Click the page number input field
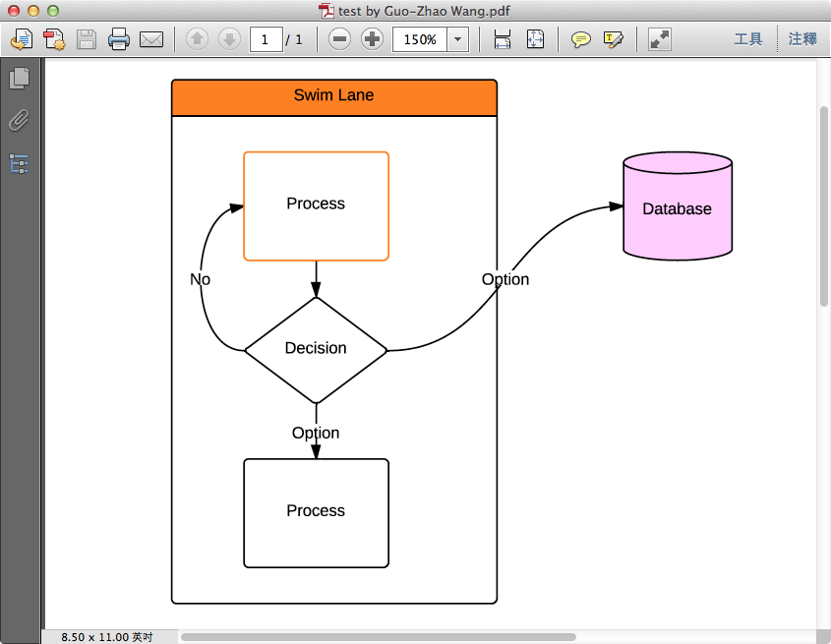The width and height of the screenshot is (831, 644). pyautogui.click(x=266, y=39)
